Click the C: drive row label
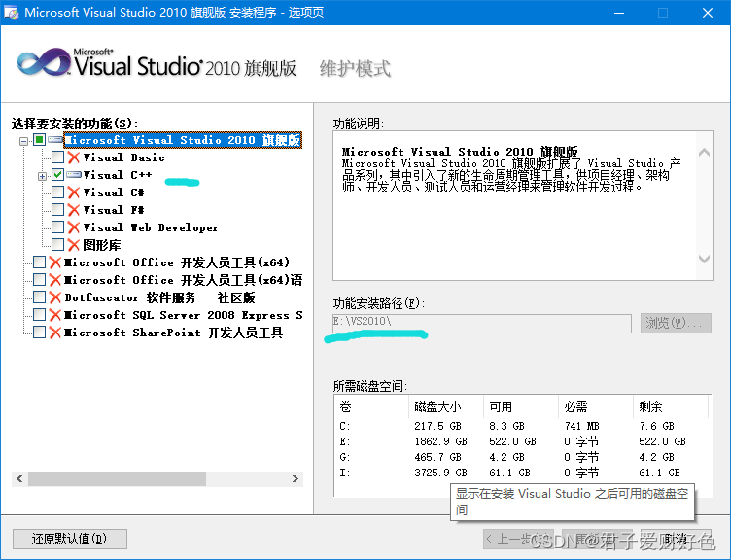Image resolution: width=731 pixels, height=560 pixels. coord(345,426)
